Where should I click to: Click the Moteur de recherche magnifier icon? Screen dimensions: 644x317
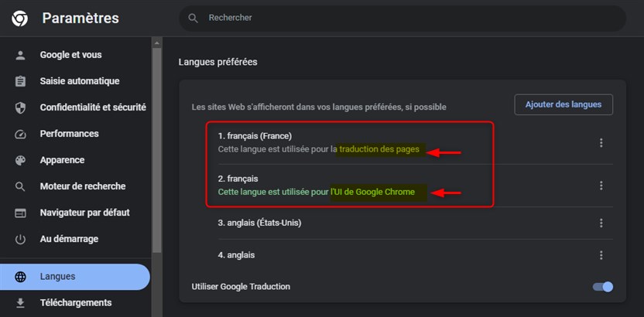20,186
